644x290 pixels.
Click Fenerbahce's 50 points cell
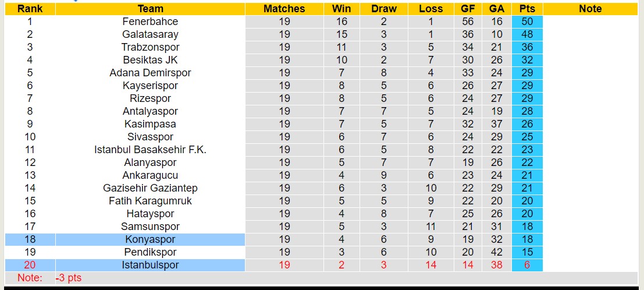[x=527, y=22]
